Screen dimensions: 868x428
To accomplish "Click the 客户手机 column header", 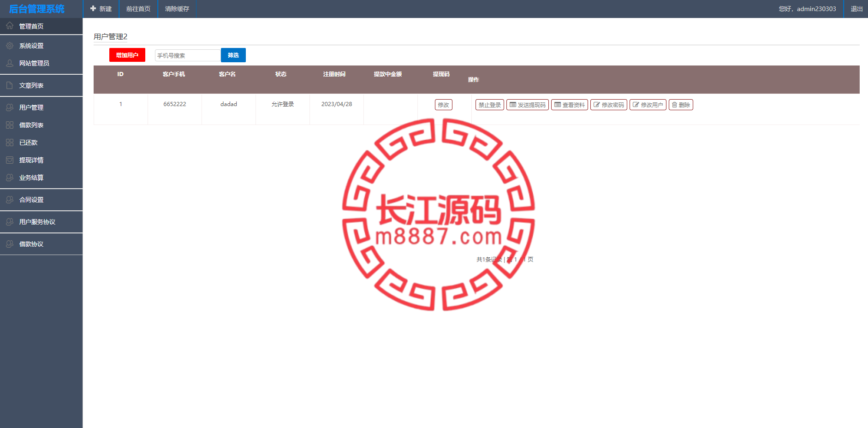I will pos(174,74).
